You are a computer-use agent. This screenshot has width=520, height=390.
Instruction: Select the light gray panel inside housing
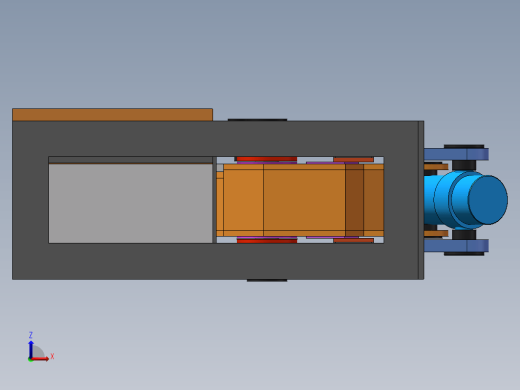tap(130, 203)
